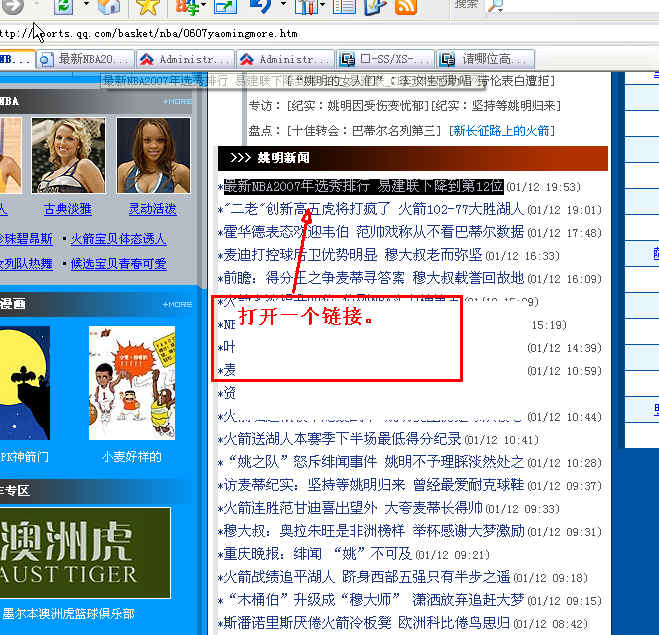Open headline 穆大叔:奥拉朱旺是非洲榜样
659x635 pixels.
(314, 531)
